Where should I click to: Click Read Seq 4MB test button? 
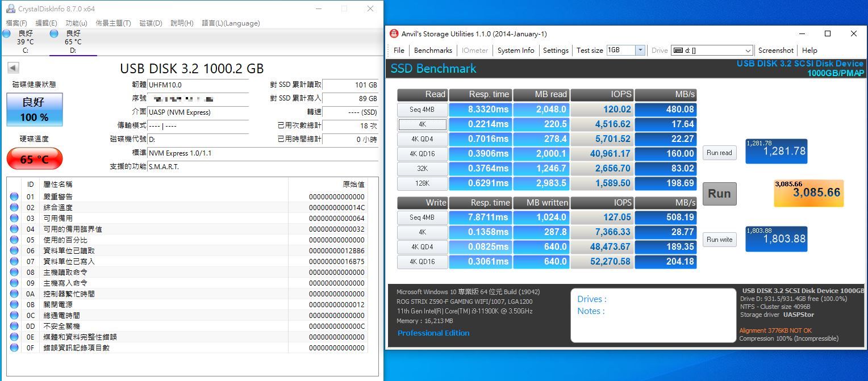422,110
